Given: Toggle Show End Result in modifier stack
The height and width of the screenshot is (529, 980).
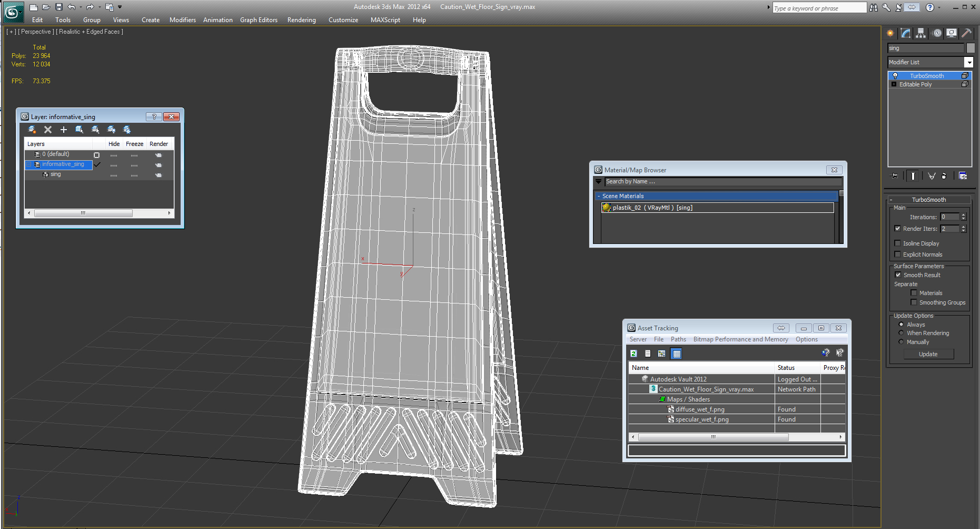Looking at the screenshot, I should [x=913, y=176].
